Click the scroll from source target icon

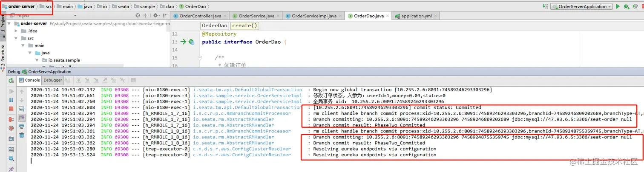click(138, 16)
